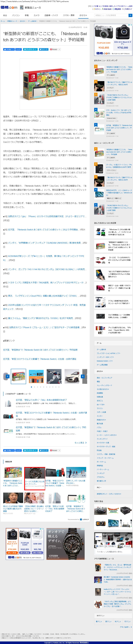This screenshot has height=644, width=133.
Task: Click the ホーム breadcrumb link
Action: pos(3,21)
